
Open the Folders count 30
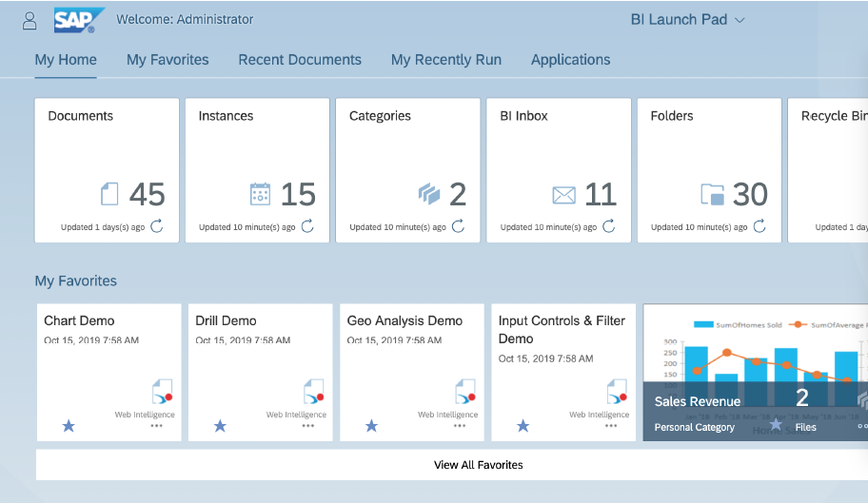[750, 195]
